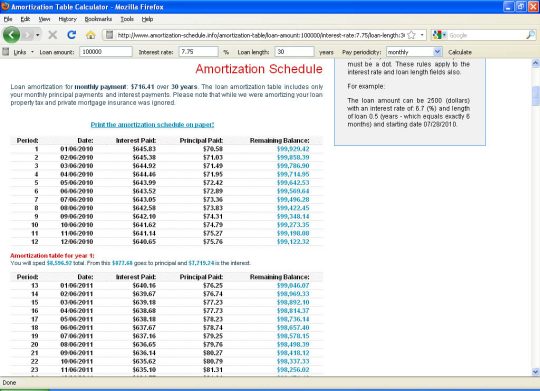
Task: Reload the page with the Refresh icon
Action: 71,35
